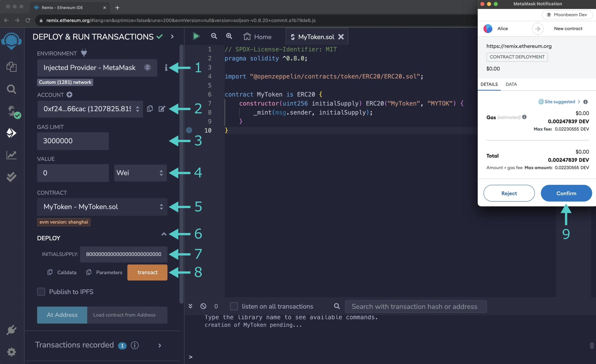Click the Gas Limit input field
Viewport: 596px width, 364px height.
click(x=73, y=141)
